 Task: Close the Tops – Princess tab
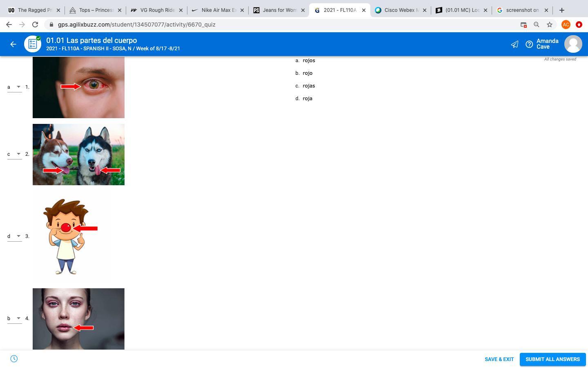click(x=119, y=10)
